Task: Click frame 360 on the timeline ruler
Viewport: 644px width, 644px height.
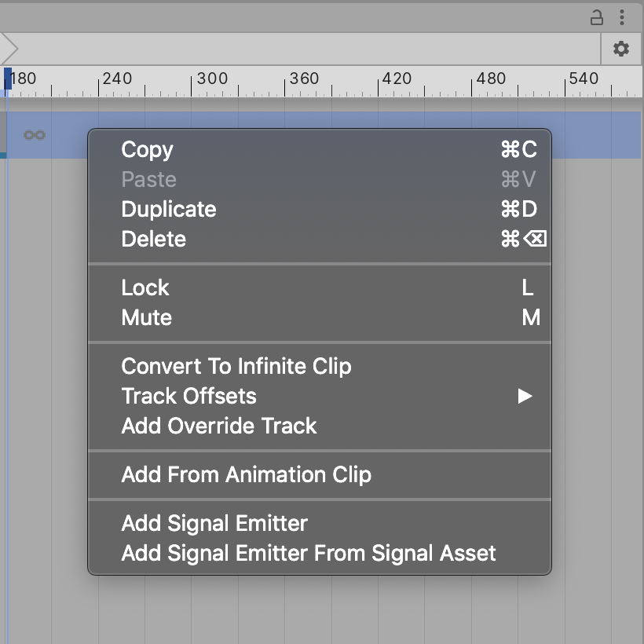Action: pos(286,81)
